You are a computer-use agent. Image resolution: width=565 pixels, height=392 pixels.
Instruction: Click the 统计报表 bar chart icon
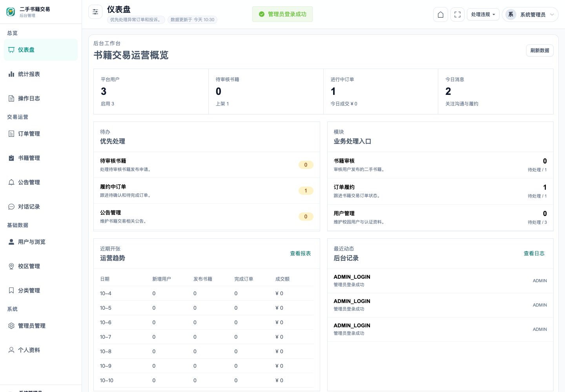tap(11, 74)
